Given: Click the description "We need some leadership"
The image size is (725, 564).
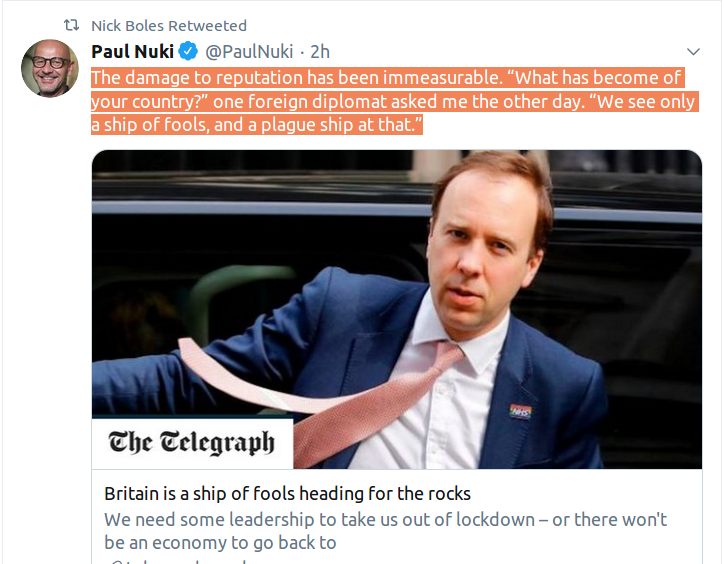Looking at the screenshot, I should coord(385,520).
